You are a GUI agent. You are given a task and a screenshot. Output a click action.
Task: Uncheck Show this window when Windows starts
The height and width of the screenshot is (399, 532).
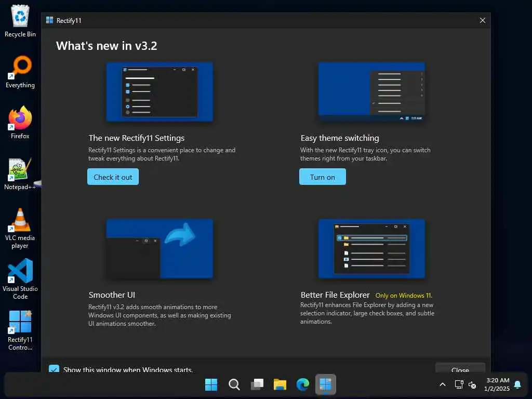(x=54, y=369)
